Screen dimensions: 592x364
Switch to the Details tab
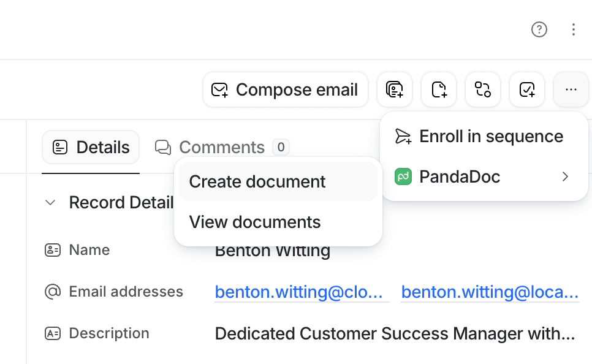pos(91,147)
